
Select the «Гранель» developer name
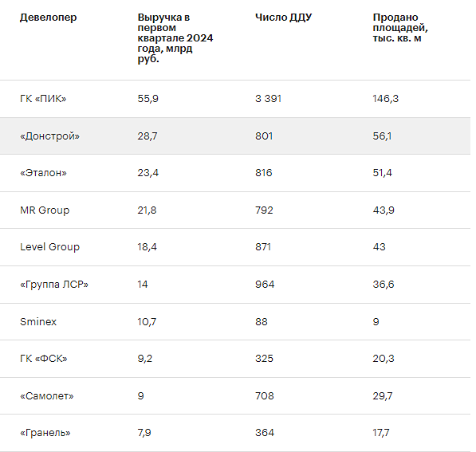(45, 433)
